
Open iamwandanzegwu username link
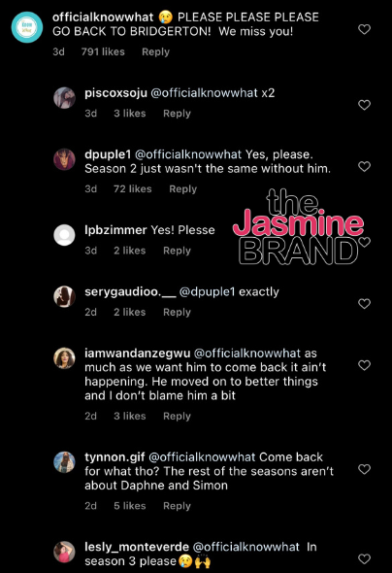pyautogui.click(x=137, y=354)
